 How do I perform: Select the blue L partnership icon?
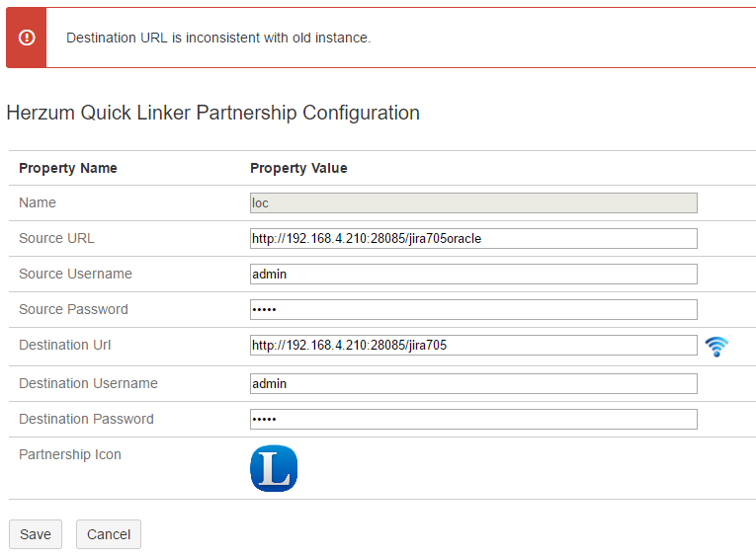coord(274,468)
